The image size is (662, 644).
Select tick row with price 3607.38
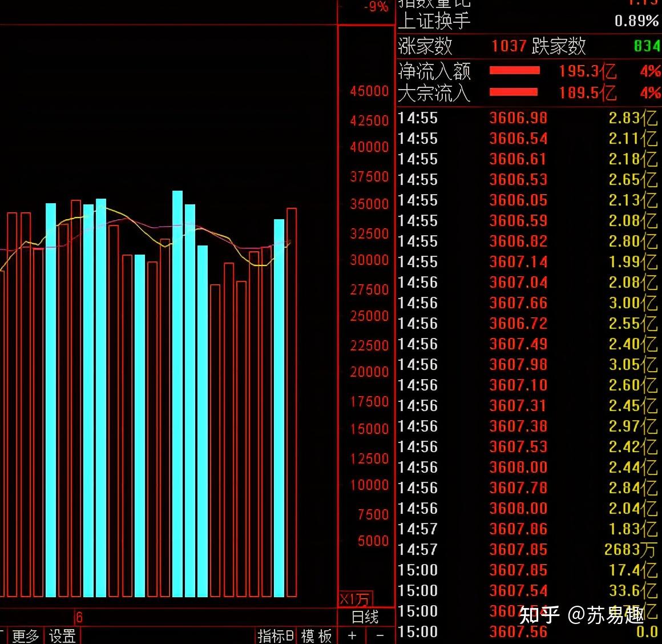(x=528, y=426)
